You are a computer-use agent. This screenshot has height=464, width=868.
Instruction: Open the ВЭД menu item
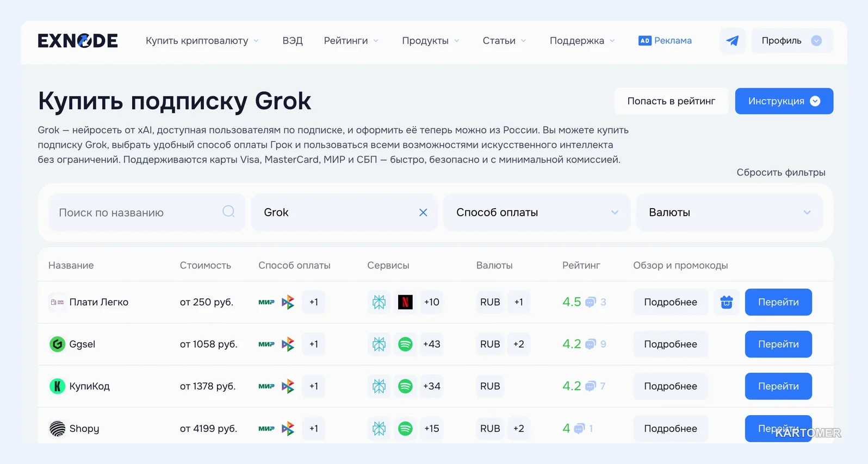[x=293, y=41]
